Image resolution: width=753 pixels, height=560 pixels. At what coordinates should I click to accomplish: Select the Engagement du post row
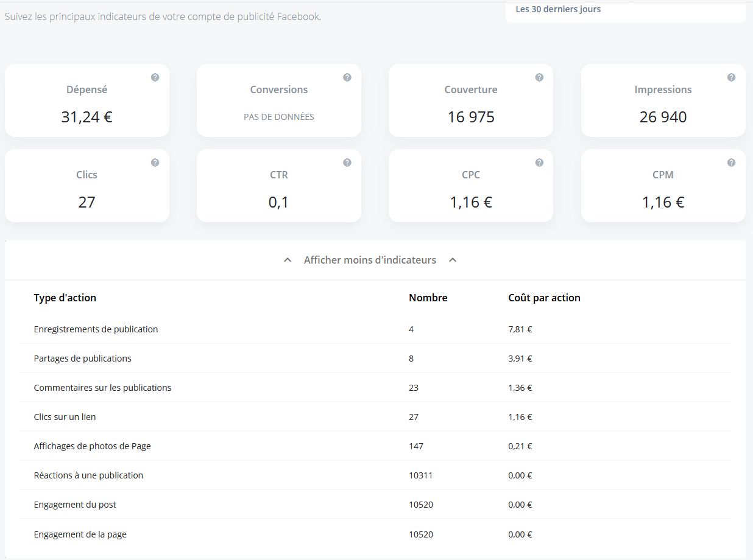pos(375,505)
